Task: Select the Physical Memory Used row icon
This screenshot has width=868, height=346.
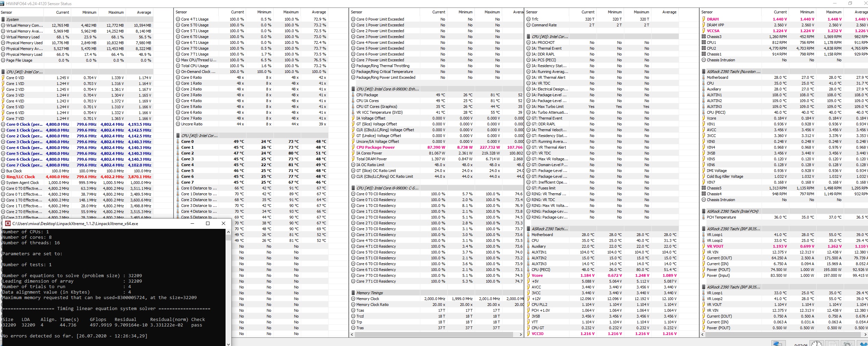Action: click(x=3, y=43)
